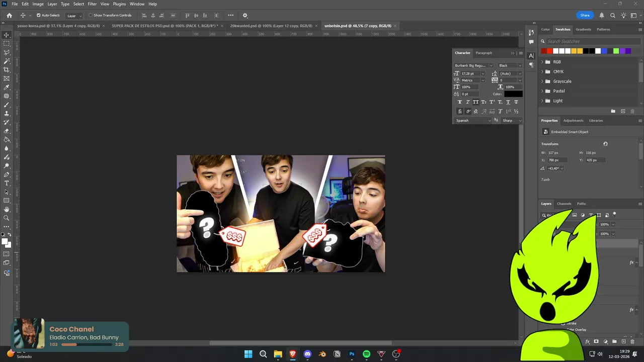The height and width of the screenshot is (362, 644).
Task: Select the Crop tool
Action: pyautogui.click(x=7, y=70)
